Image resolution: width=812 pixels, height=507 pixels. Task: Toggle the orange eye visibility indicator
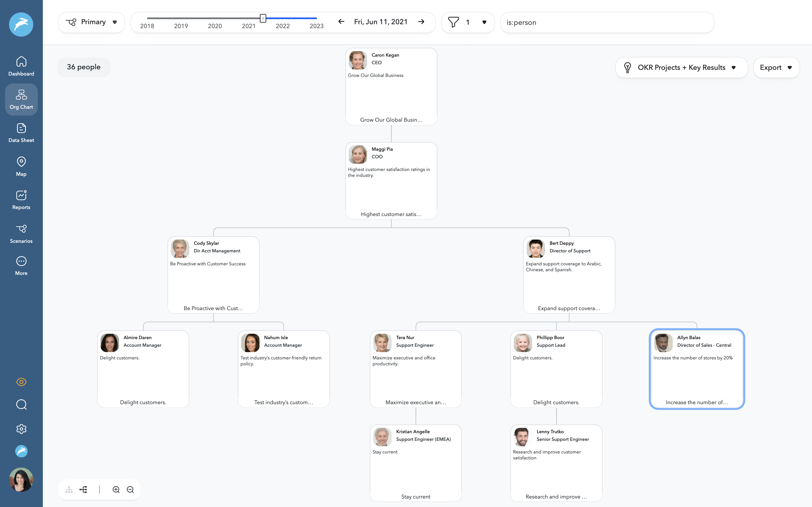(21, 382)
